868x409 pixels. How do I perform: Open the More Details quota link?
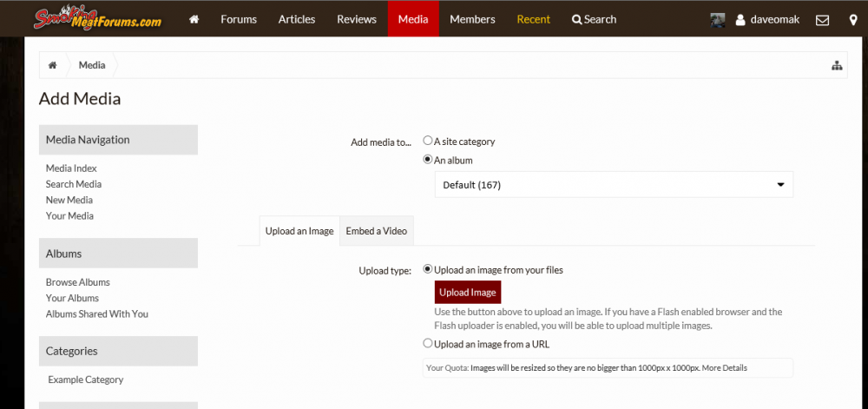pos(724,368)
